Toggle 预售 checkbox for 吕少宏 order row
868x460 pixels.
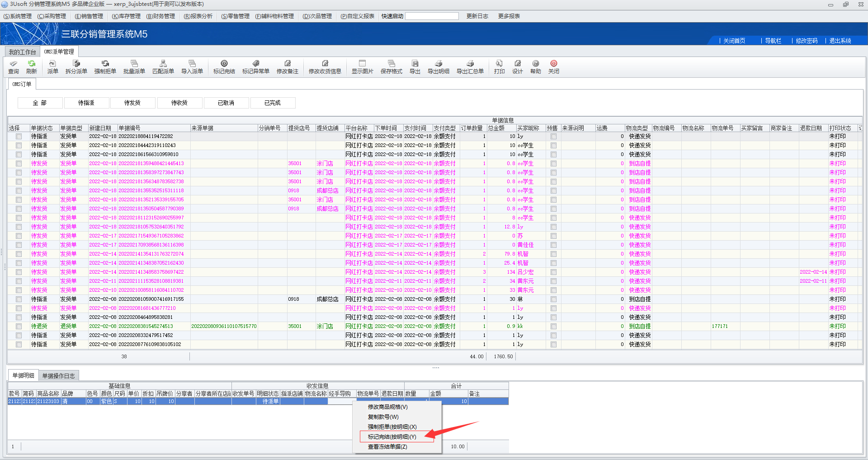[x=553, y=272]
